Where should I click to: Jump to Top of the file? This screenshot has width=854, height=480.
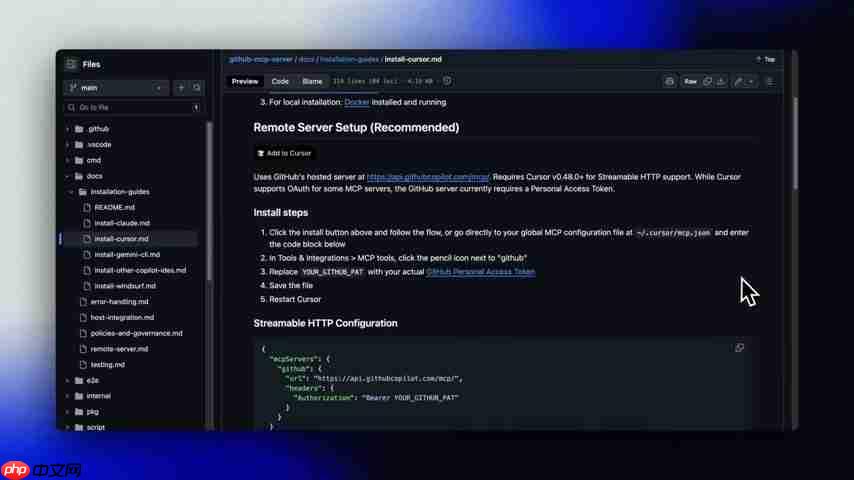point(765,59)
